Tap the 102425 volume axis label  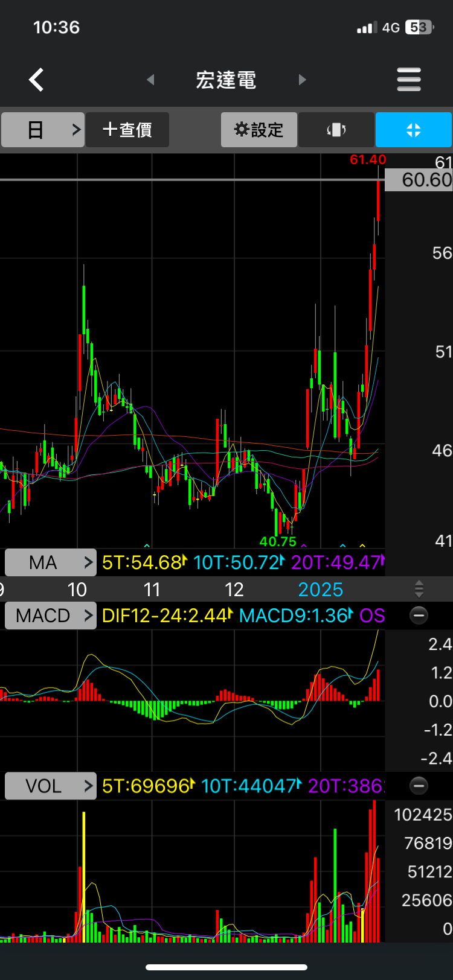pyautogui.click(x=423, y=815)
